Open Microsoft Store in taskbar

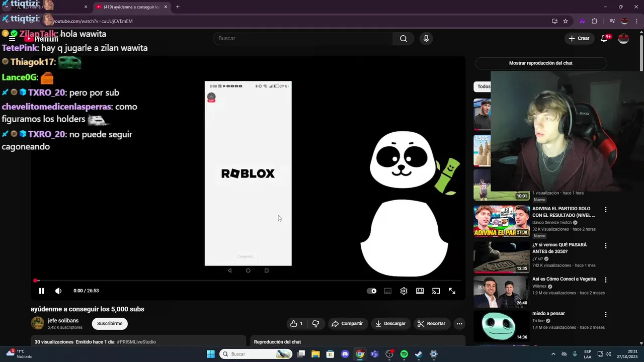pyautogui.click(x=330, y=354)
